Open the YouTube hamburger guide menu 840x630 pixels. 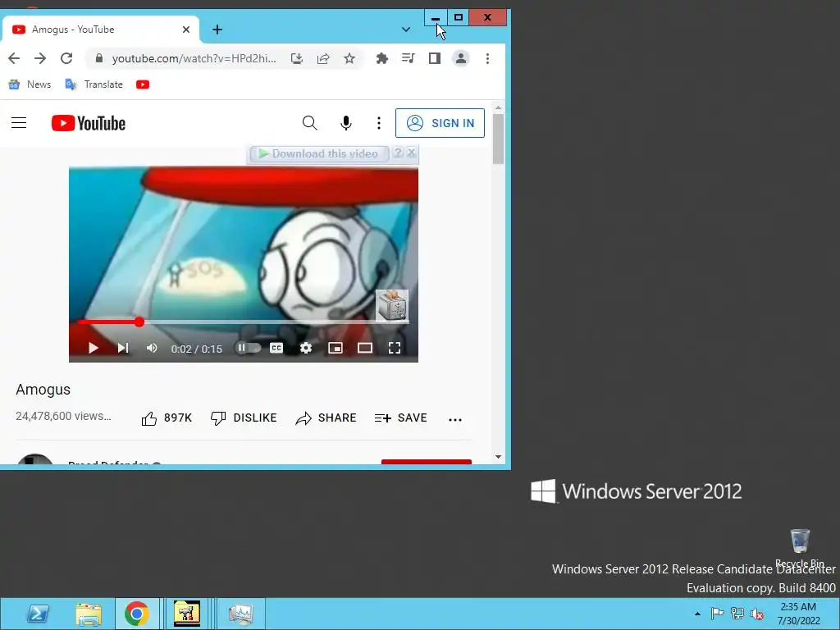[x=19, y=123]
